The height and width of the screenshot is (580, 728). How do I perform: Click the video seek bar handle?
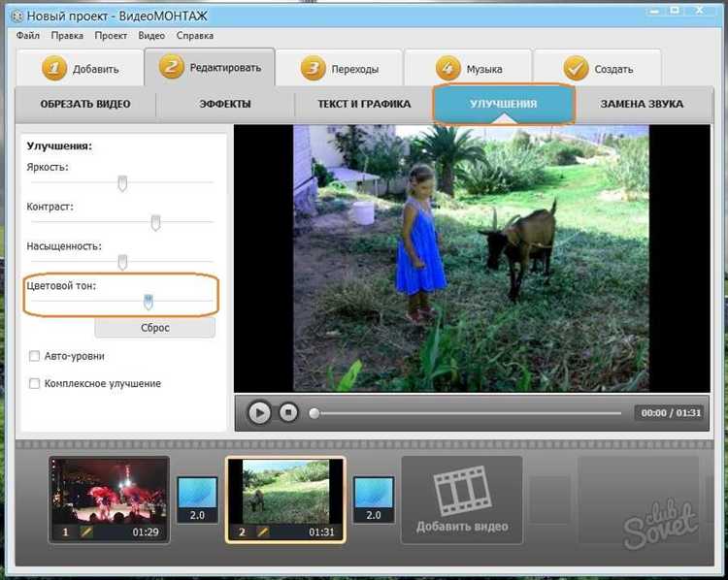click(314, 413)
